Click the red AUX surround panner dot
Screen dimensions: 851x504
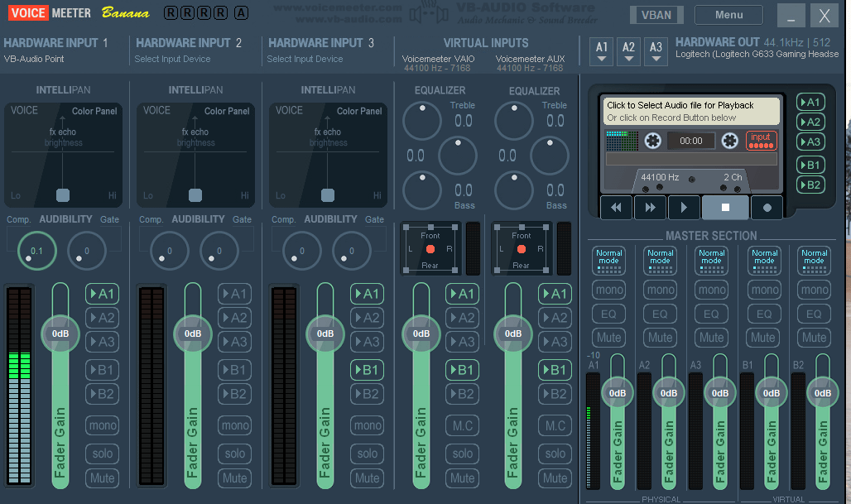click(x=522, y=249)
